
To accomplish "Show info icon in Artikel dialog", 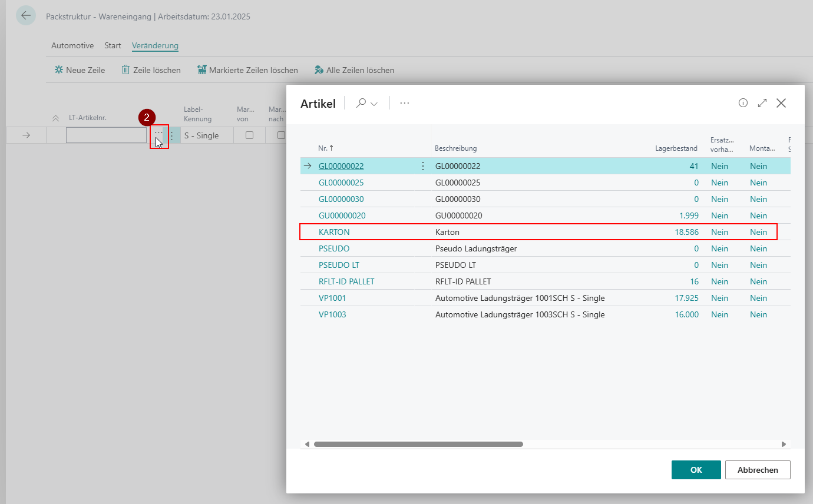I will (743, 103).
